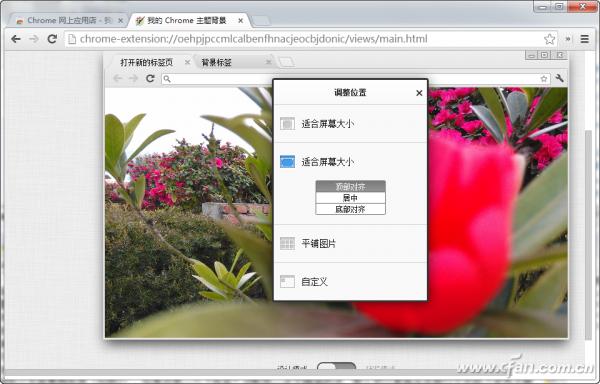
Task: Toggle the switch at the bottom of the page
Action: (336, 367)
